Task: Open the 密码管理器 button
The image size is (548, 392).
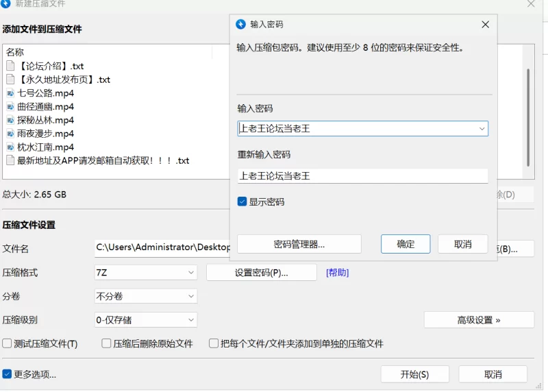Action: tap(299, 244)
